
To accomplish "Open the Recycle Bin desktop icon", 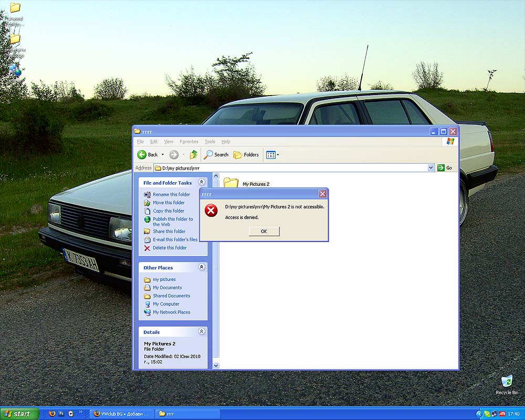I will (x=507, y=382).
